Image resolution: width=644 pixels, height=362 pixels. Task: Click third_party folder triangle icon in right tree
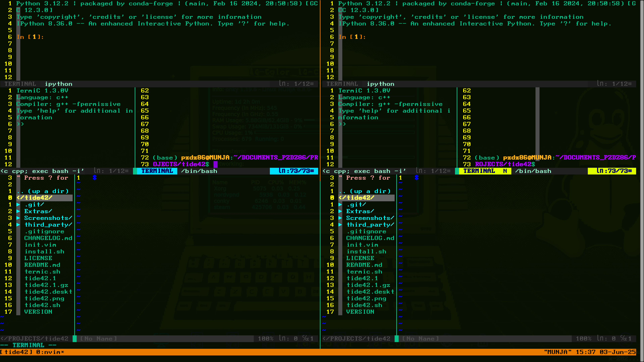[340, 225]
